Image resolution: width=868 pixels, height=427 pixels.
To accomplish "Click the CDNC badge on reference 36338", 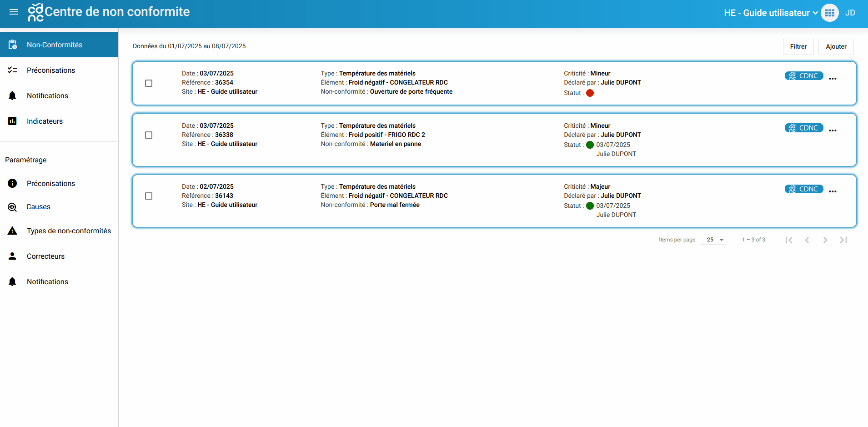I will pyautogui.click(x=804, y=128).
